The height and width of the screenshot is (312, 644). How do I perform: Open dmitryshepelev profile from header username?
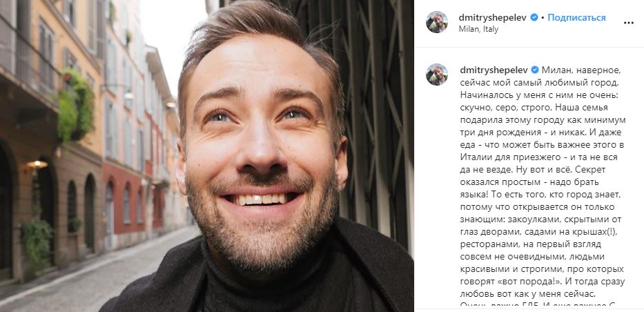(492, 18)
